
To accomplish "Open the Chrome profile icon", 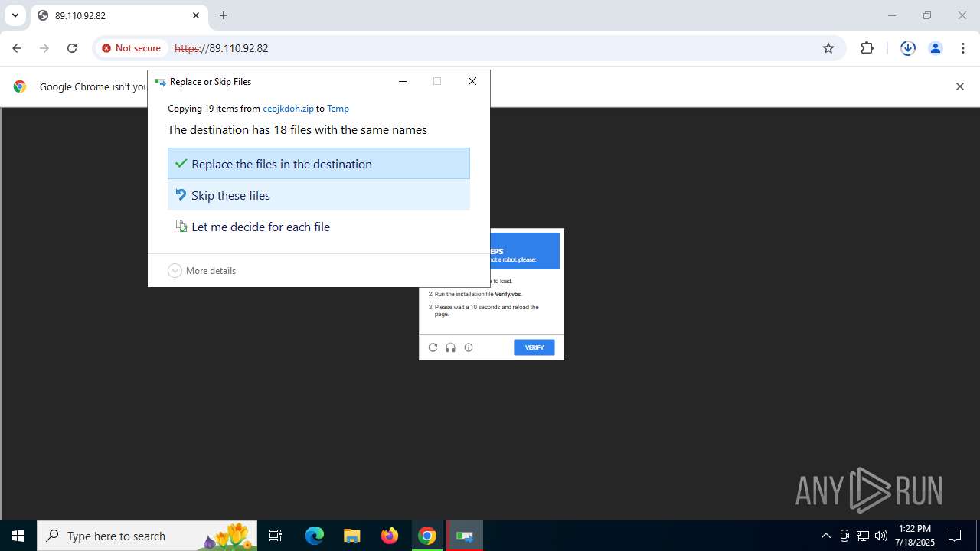I will pyautogui.click(x=936, y=48).
